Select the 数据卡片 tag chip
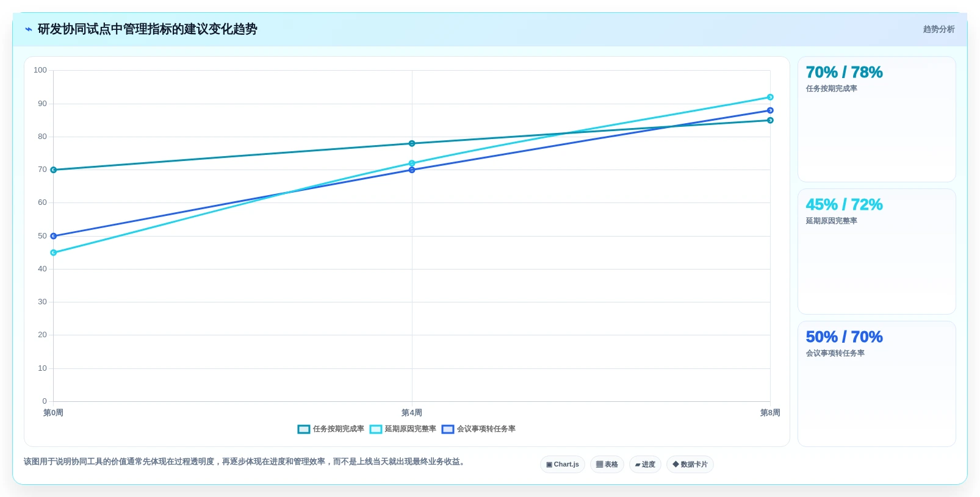Image resolution: width=980 pixels, height=497 pixels. (690, 465)
